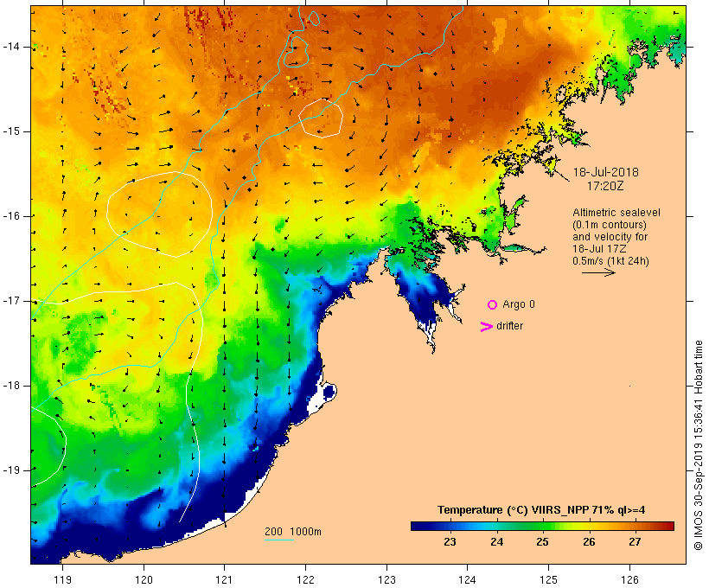Screen dimensions: 709x588
Task: Click the 23 value on color bar
Action: point(450,542)
